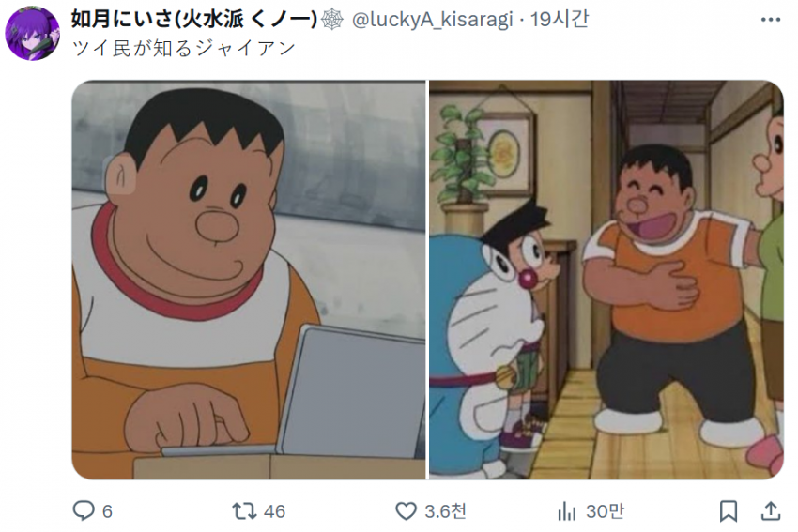Click the spiderweb emoji beside username

tap(332, 20)
